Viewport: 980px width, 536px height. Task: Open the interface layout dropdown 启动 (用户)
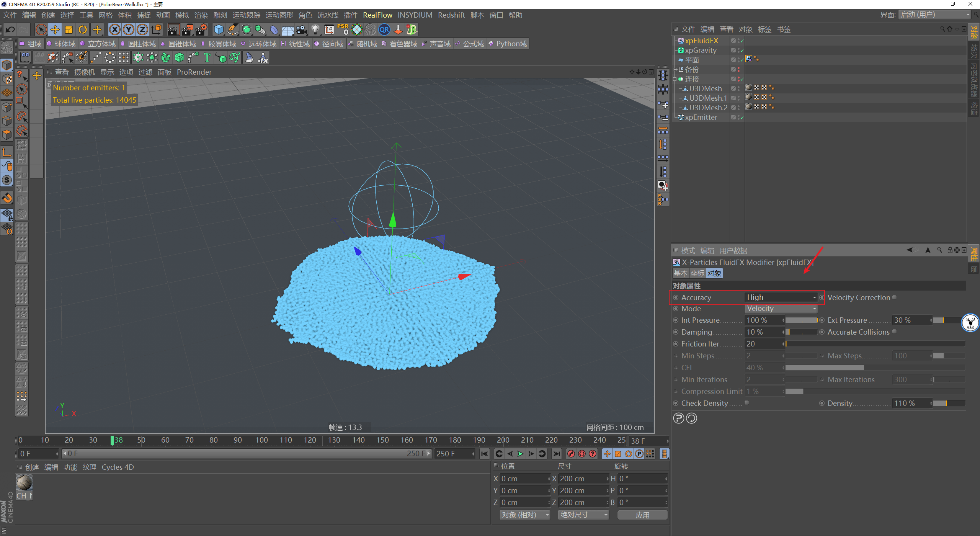pos(934,15)
